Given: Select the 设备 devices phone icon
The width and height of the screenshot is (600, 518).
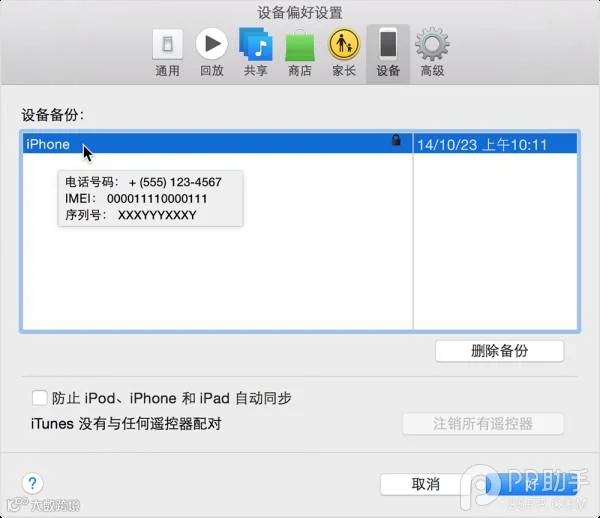Looking at the screenshot, I should [388, 44].
